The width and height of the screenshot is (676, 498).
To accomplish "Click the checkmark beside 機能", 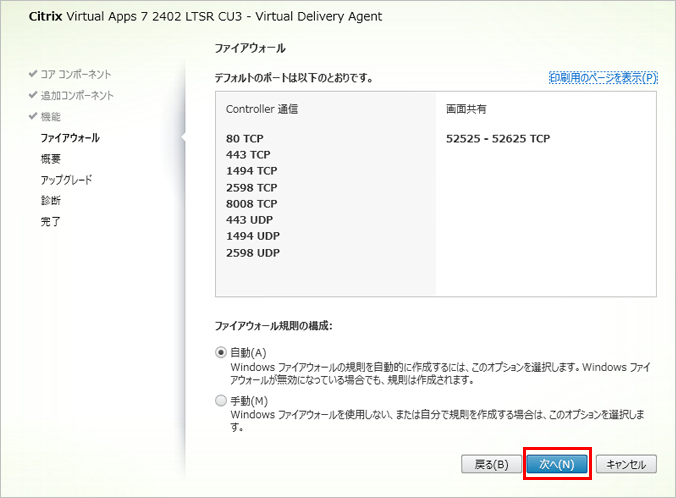I will 33,116.
